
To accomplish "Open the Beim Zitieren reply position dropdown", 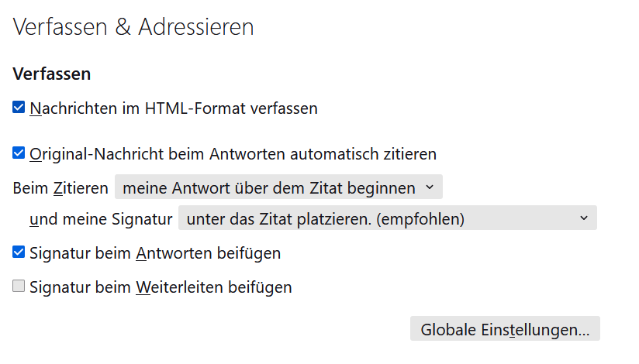I will tap(278, 187).
